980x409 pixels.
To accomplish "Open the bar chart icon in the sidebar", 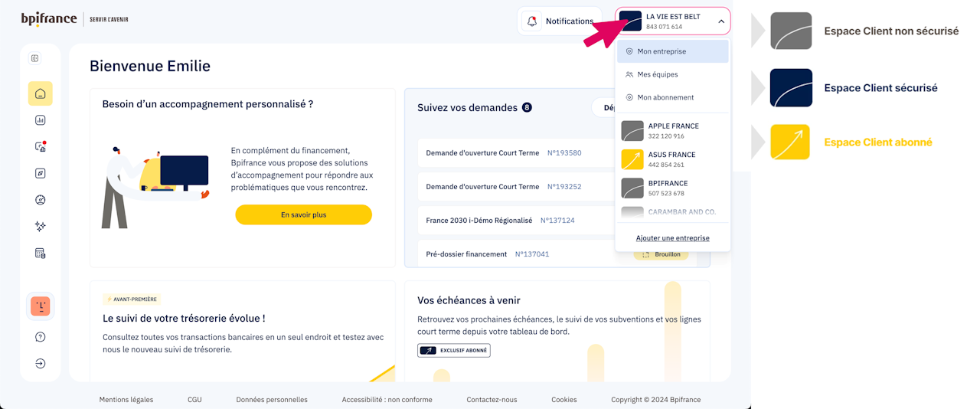I will [41, 120].
